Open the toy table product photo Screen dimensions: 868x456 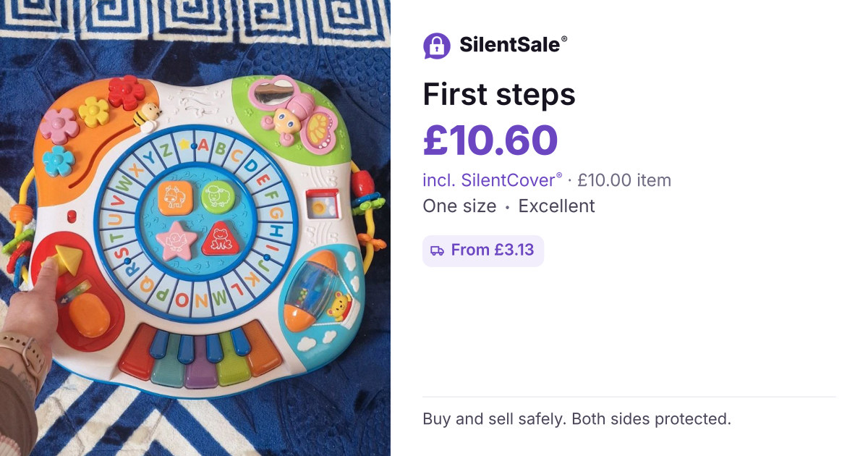(195, 228)
